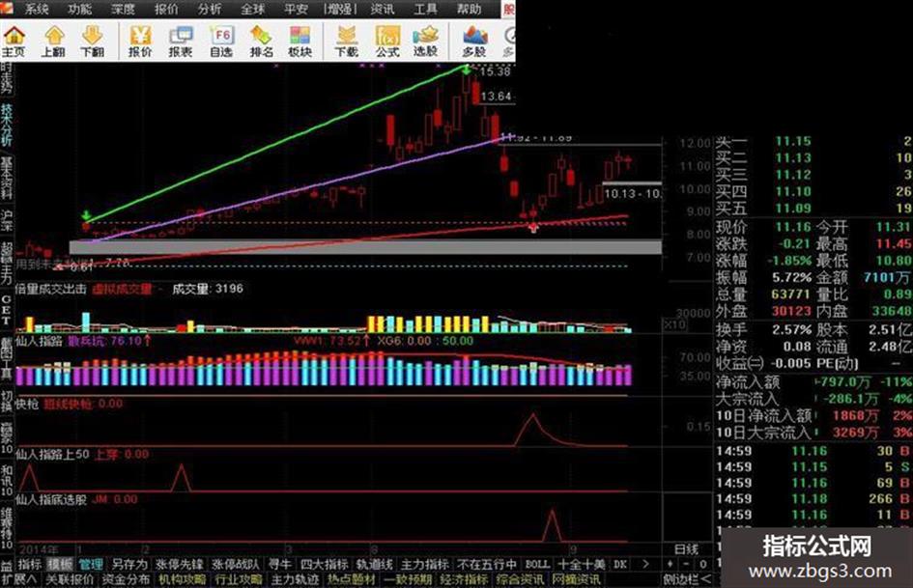Open the 多股 multi-stock chart icon
This screenshot has width=913, height=588.
coord(474,42)
